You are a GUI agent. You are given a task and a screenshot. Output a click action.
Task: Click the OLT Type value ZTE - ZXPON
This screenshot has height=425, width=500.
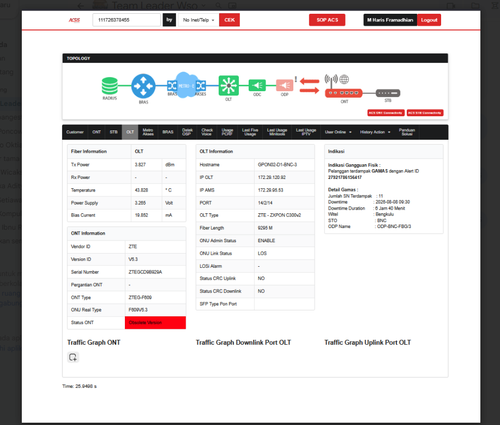point(279,215)
